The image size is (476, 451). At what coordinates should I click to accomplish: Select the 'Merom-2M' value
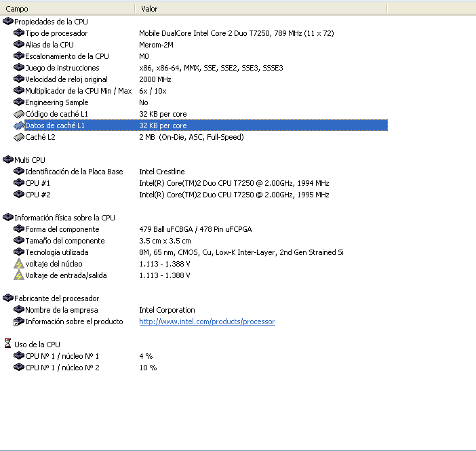click(156, 45)
